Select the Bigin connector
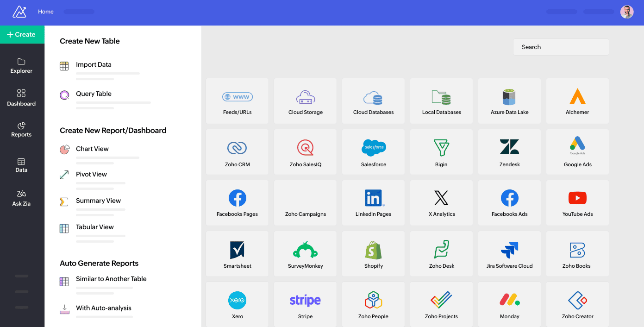644x327 pixels. tap(441, 152)
